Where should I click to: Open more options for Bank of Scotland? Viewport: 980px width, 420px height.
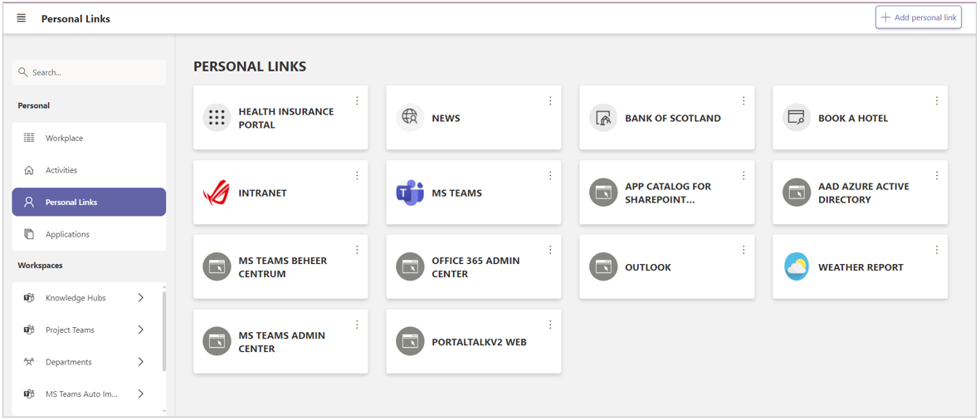click(744, 100)
